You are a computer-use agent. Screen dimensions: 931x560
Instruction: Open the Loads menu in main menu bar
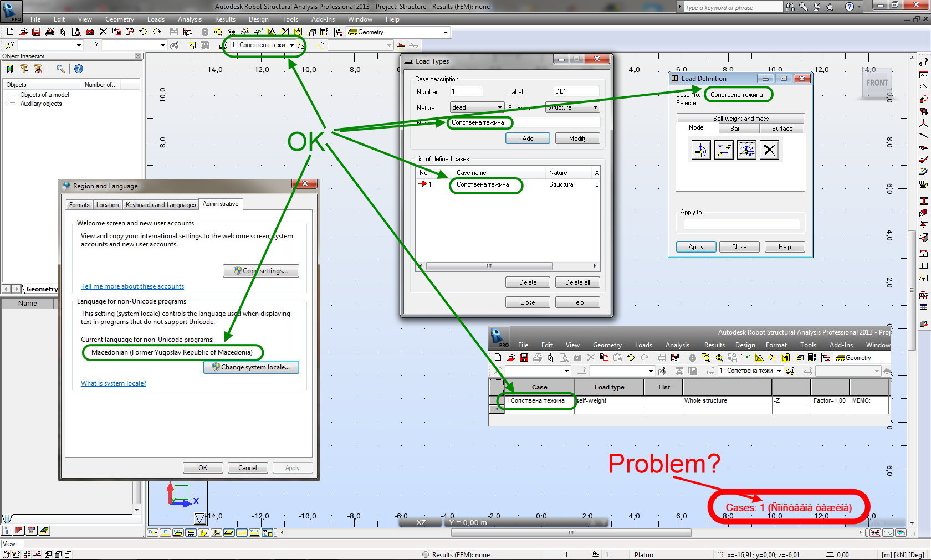click(x=156, y=19)
